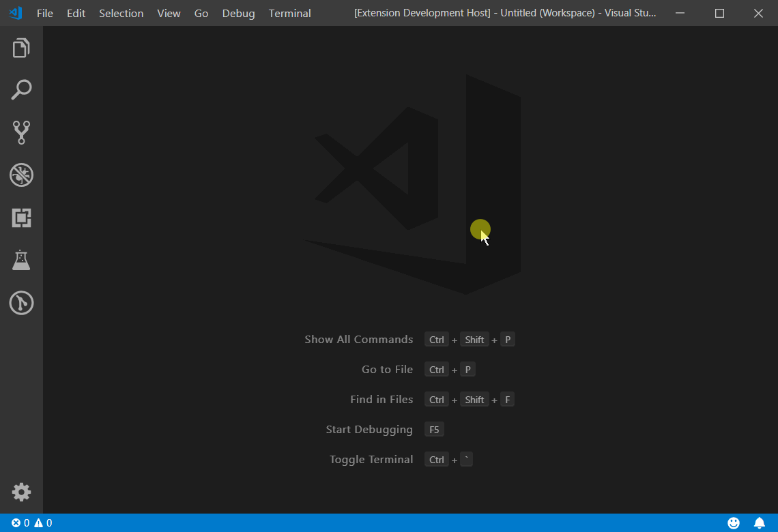Open the Go menu
The height and width of the screenshot is (532, 778).
point(201,14)
